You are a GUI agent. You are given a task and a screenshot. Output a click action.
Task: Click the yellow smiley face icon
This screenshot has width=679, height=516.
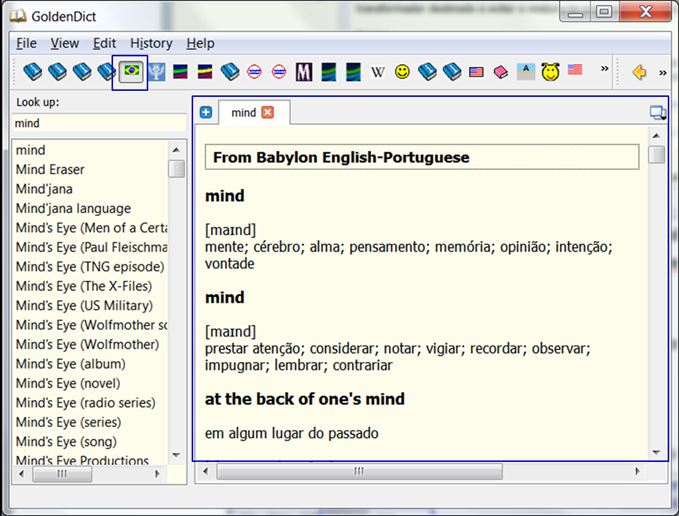click(x=402, y=72)
